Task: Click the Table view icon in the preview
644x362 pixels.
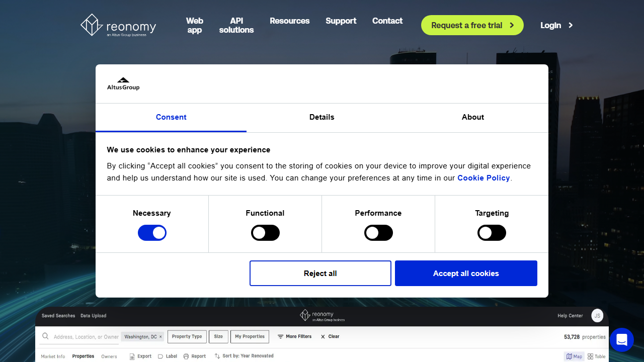Action: 591,356
